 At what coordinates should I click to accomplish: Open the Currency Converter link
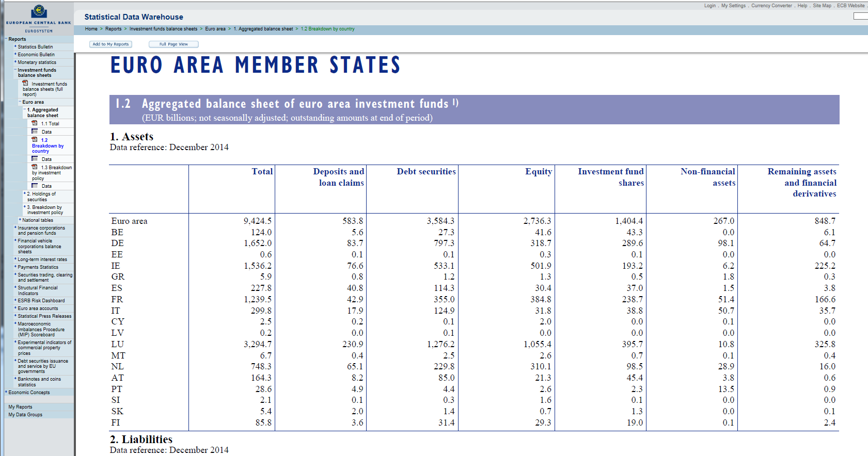coord(771,6)
